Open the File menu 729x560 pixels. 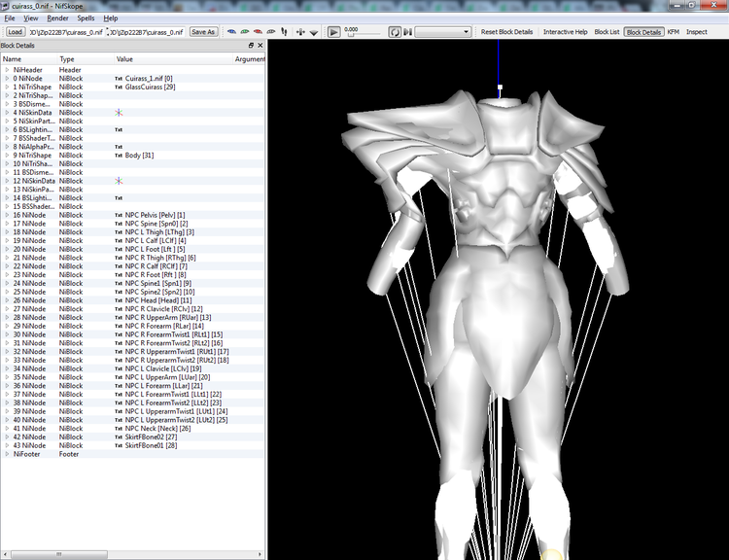pyautogui.click(x=10, y=18)
